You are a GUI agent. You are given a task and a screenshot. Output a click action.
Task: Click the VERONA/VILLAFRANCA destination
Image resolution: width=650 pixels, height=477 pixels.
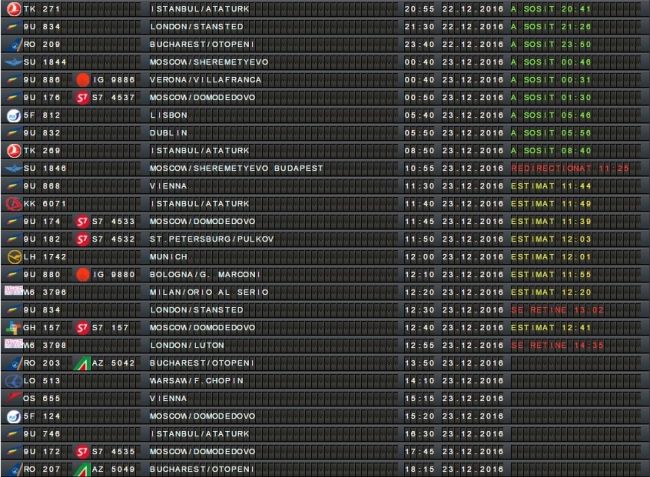206,80
